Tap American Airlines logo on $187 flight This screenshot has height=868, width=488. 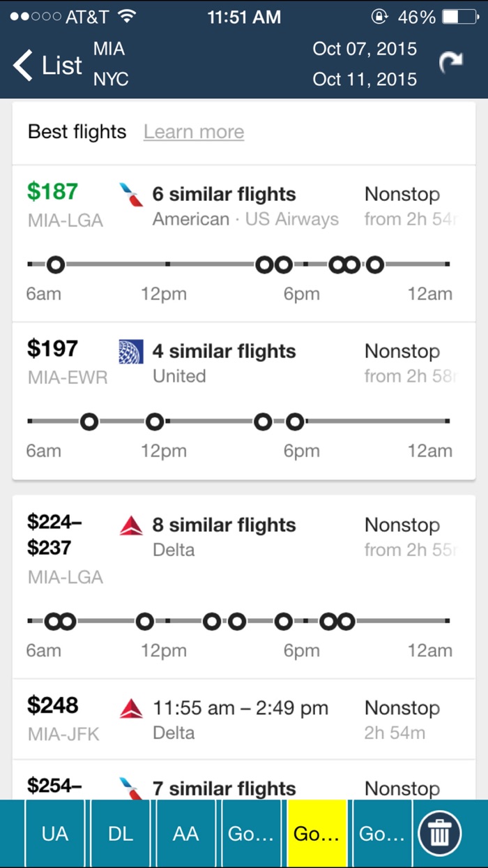[131, 195]
